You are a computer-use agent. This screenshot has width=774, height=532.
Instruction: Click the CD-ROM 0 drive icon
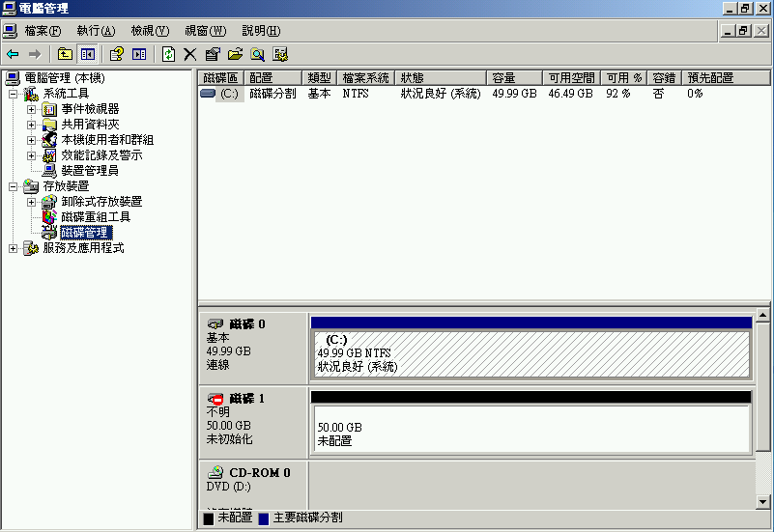click(215, 472)
